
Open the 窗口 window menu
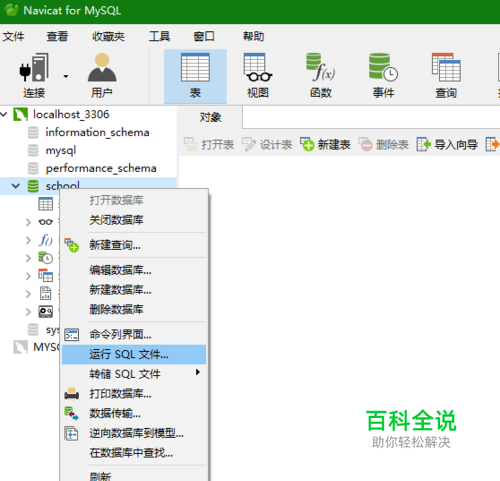[204, 36]
